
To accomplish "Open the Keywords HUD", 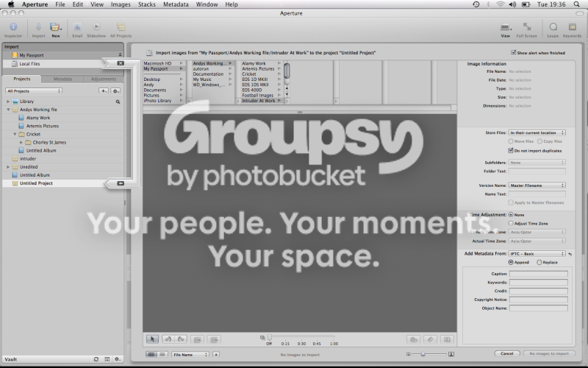I will (x=573, y=29).
